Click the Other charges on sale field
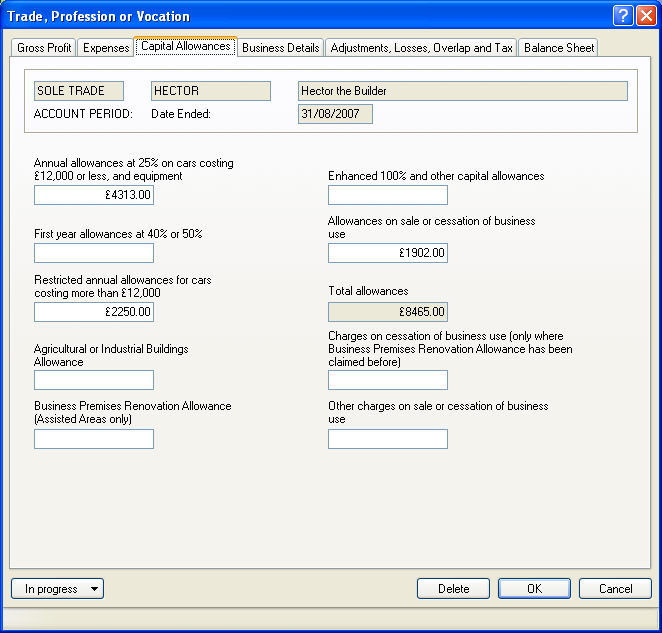 click(x=388, y=439)
